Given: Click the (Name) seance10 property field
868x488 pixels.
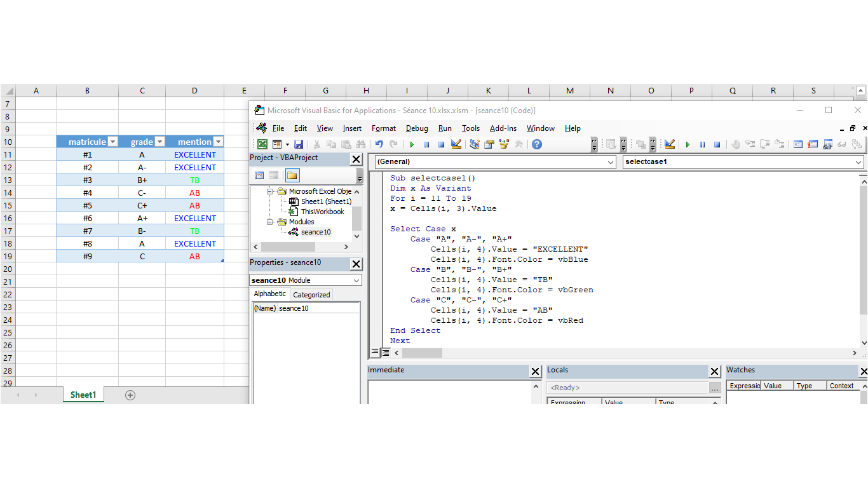Looking at the screenshot, I should coord(306,308).
